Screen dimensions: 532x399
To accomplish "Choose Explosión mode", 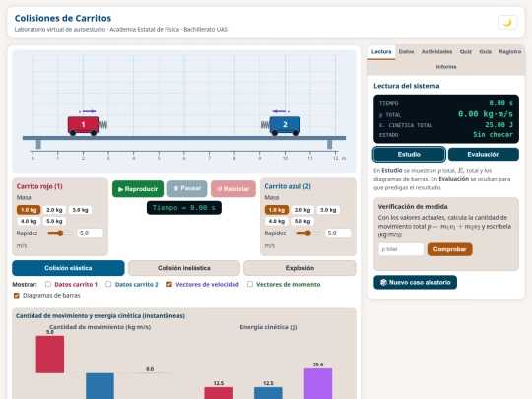I will tap(299, 268).
